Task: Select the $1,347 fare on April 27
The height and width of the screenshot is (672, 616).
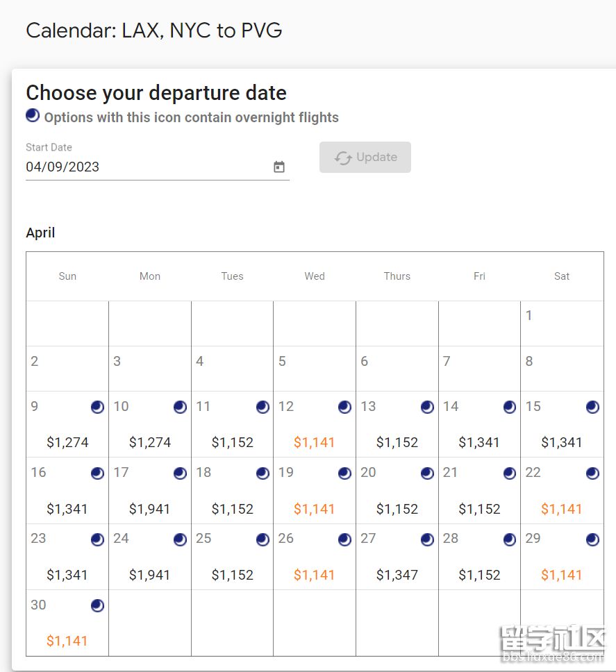Action: click(397, 575)
